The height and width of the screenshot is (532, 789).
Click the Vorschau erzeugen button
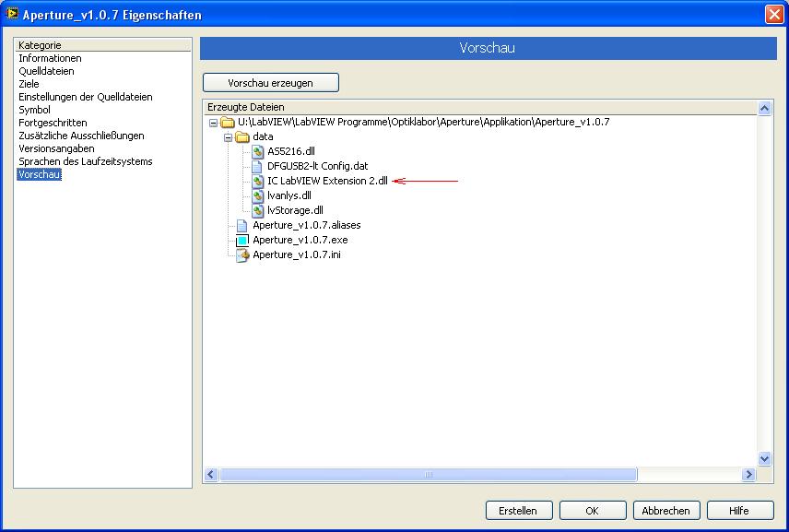[271, 83]
